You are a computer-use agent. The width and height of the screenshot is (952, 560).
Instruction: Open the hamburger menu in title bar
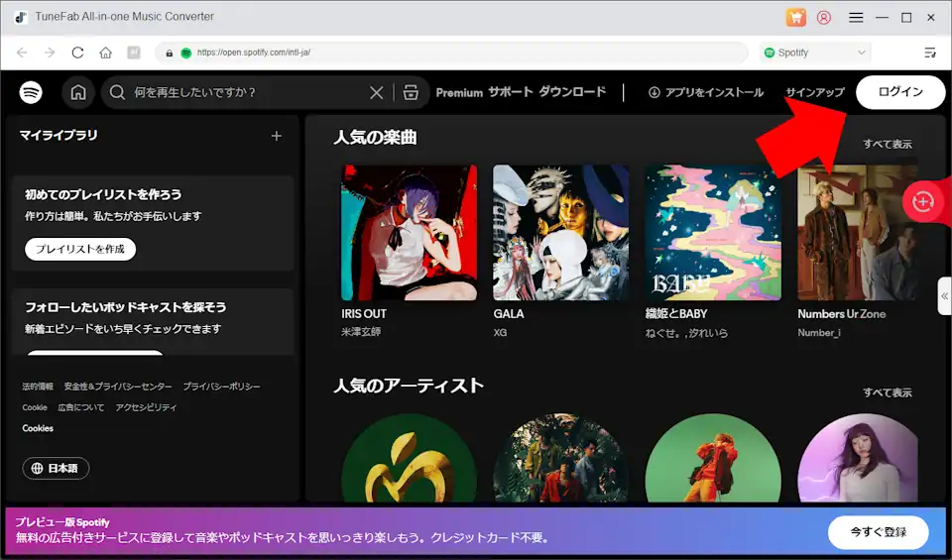[856, 17]
